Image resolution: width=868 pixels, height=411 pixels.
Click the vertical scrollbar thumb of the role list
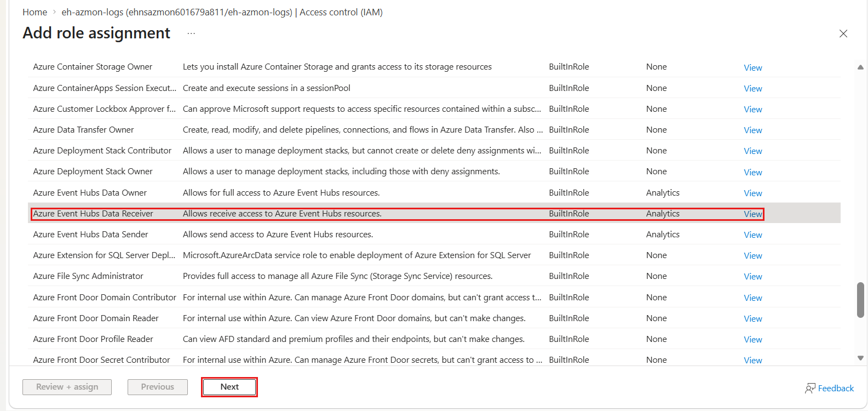pos(860,300)
